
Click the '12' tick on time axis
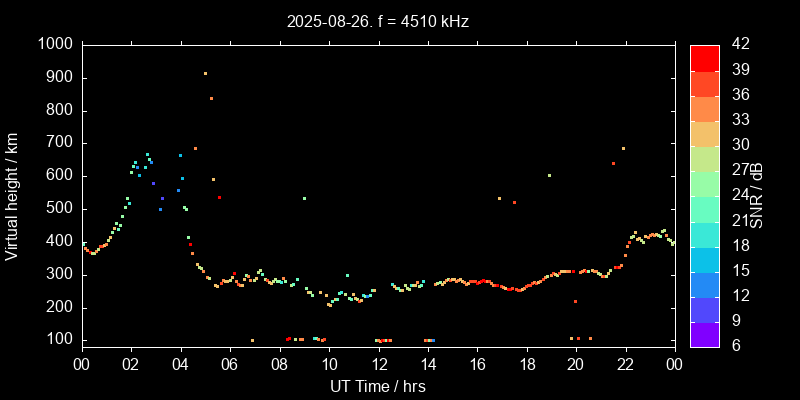(378, 365)
